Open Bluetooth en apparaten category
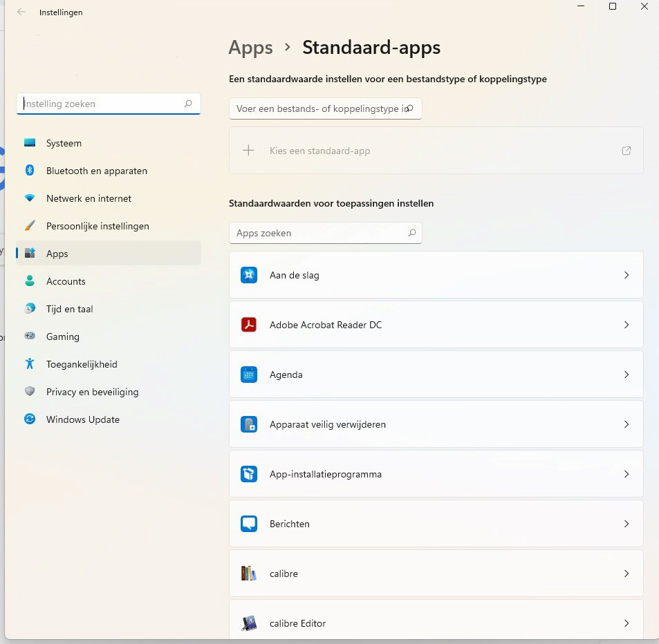 109,171
